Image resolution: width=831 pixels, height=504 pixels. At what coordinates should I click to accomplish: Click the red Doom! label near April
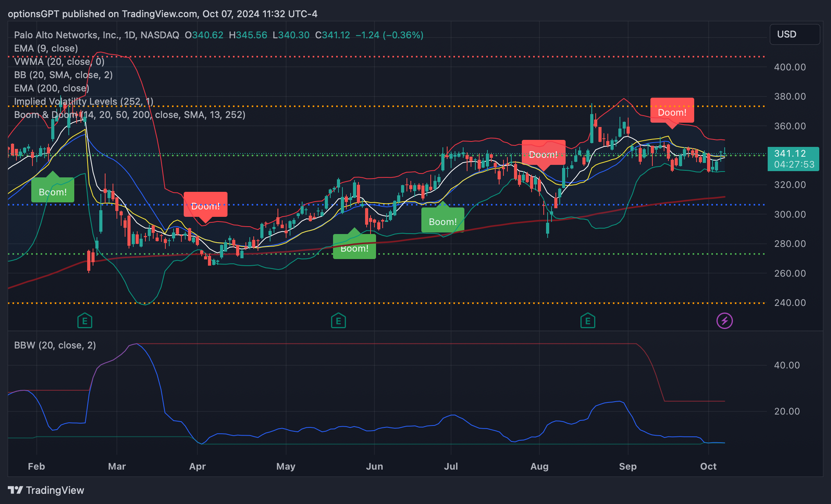coord(206,207)
